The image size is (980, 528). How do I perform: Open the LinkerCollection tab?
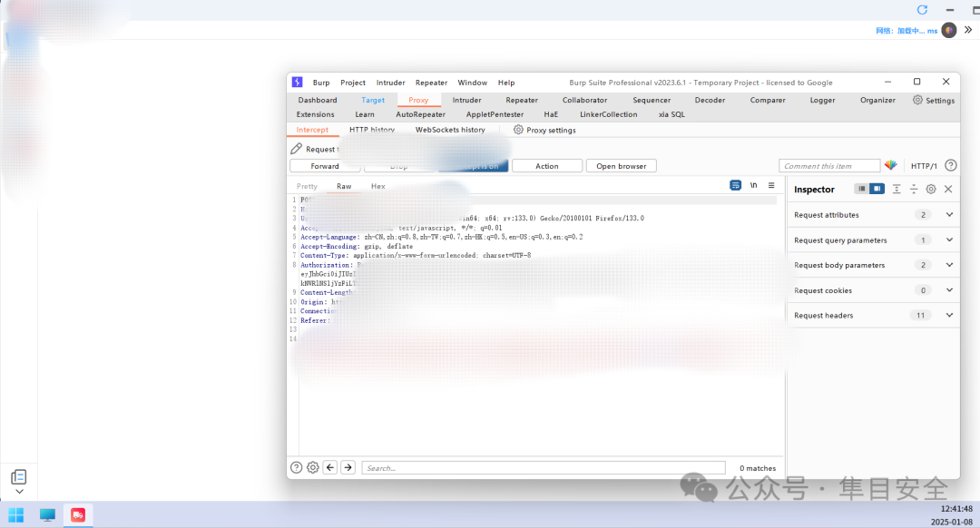pos(609,114)
